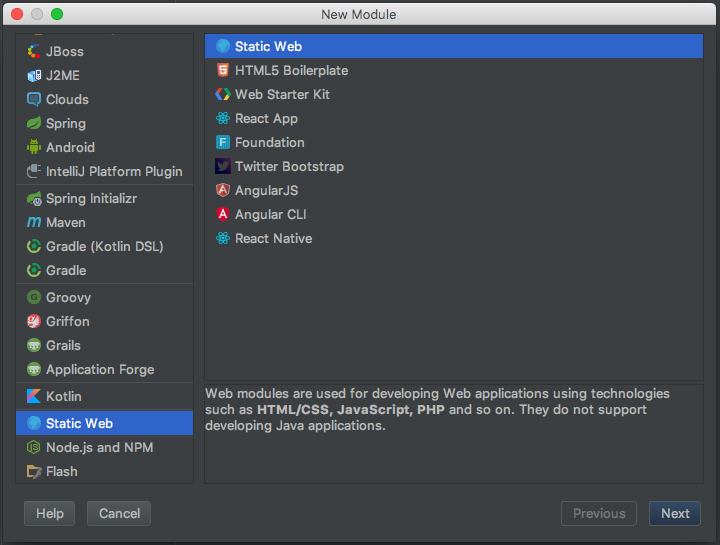Click the Android robot icon
Viewport: 720px width, 545px height.
coord(34,147)
